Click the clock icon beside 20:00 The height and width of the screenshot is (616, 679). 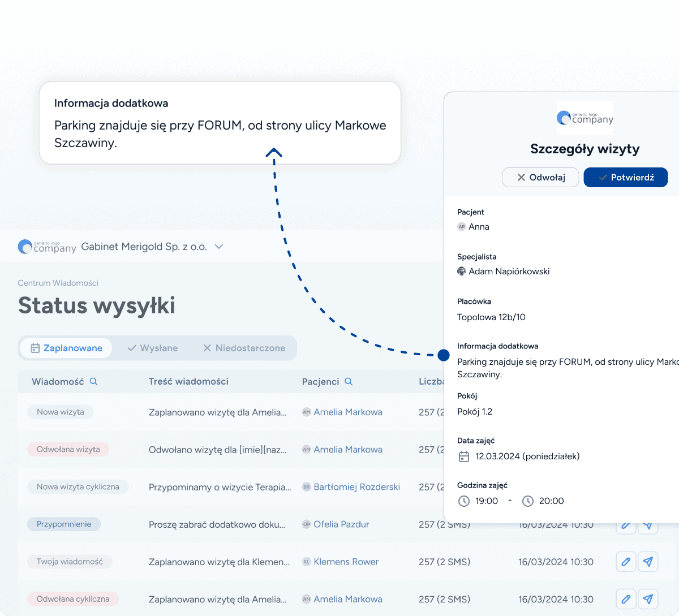coord(528,501)
